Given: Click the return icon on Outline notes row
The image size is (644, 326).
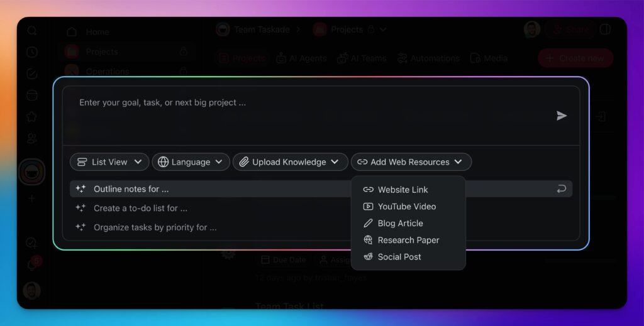Looking at the screenshot, I should tap(561, 188).
